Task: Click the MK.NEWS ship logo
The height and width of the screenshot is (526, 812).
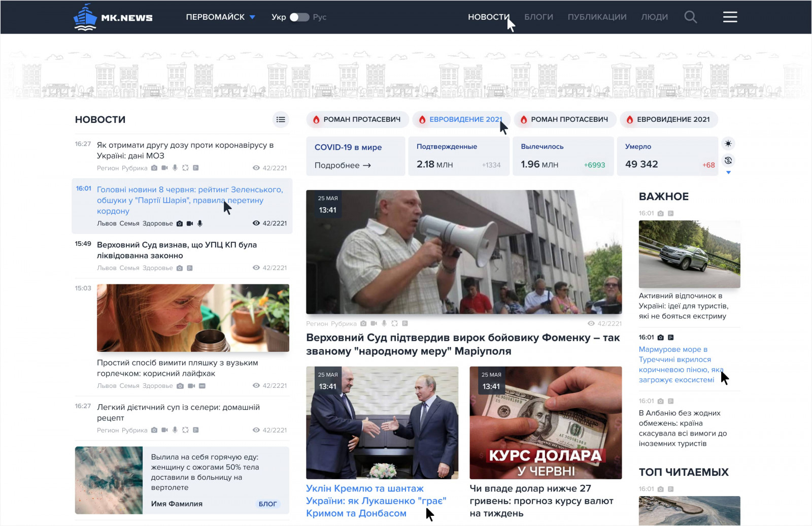Action: pos(113,17)
